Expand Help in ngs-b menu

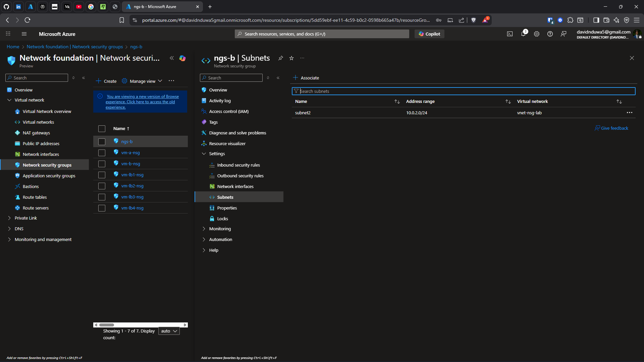tap(204, 250)
